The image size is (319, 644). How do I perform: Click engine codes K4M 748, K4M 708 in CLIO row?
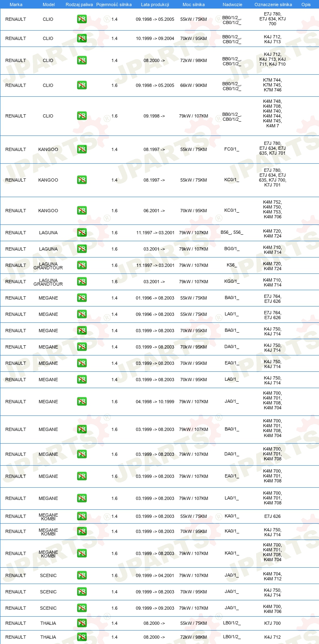coord(272,104)
